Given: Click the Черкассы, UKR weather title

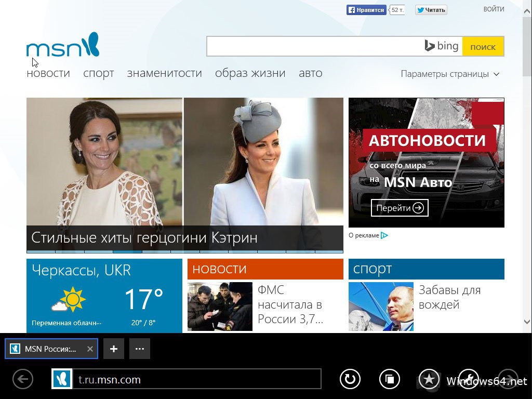Looking at the screenshot, I should click(82, 270).
